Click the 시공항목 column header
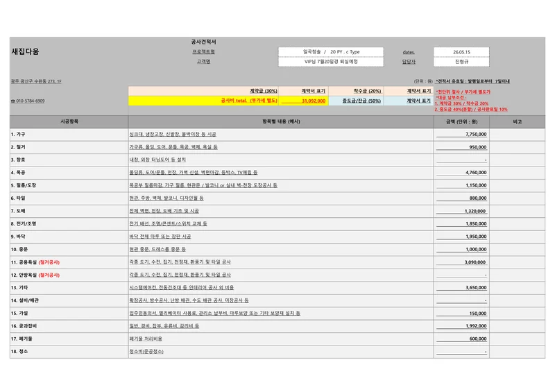This screenshot has height=392, width=555. pyautogui.click(x=69, y=121)
